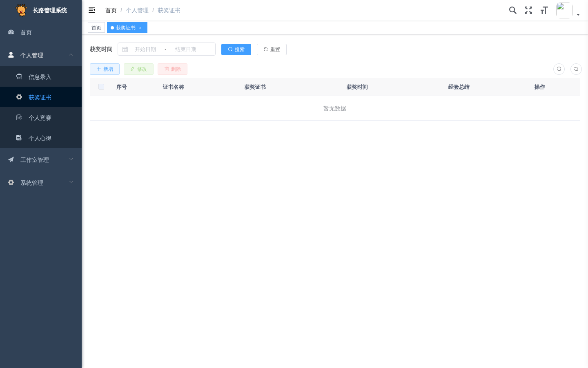Click the 新增 button
588x368 pixels.
pos(105,69)
